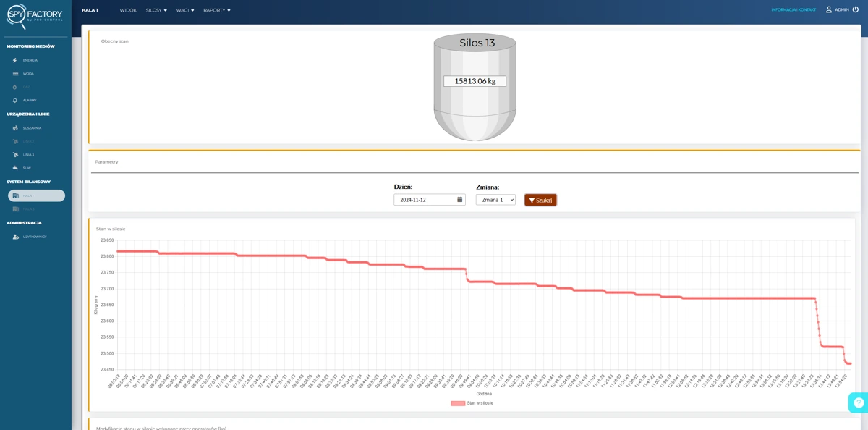Open the Zmiana shift selector
This screenshot has height=430, width=868.
coord(495,200)
